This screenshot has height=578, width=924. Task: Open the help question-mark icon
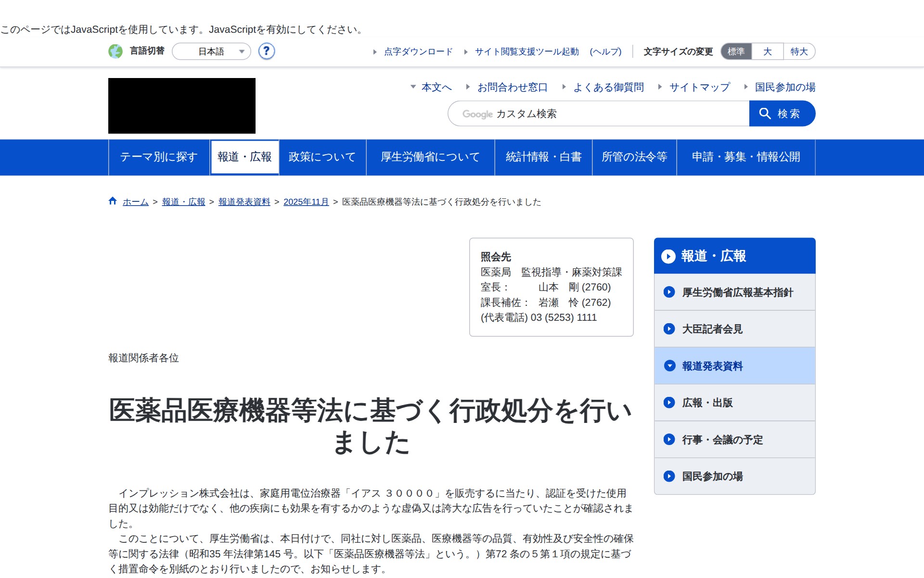click(266, 51)
